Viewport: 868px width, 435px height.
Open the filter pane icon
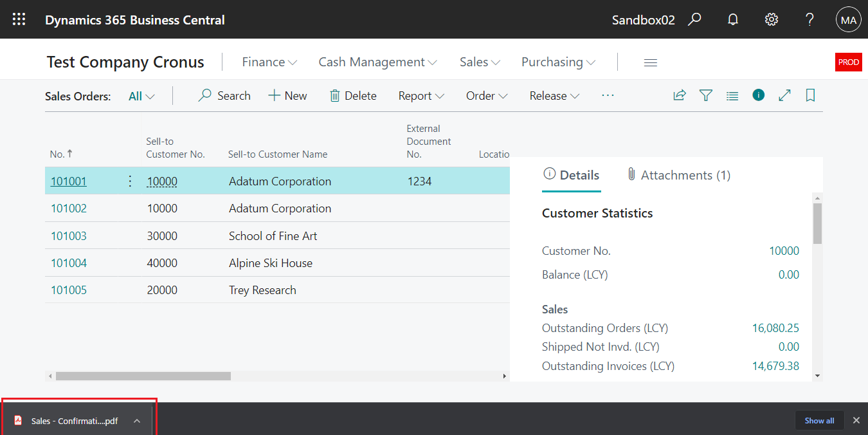click(x=705, y=95)
